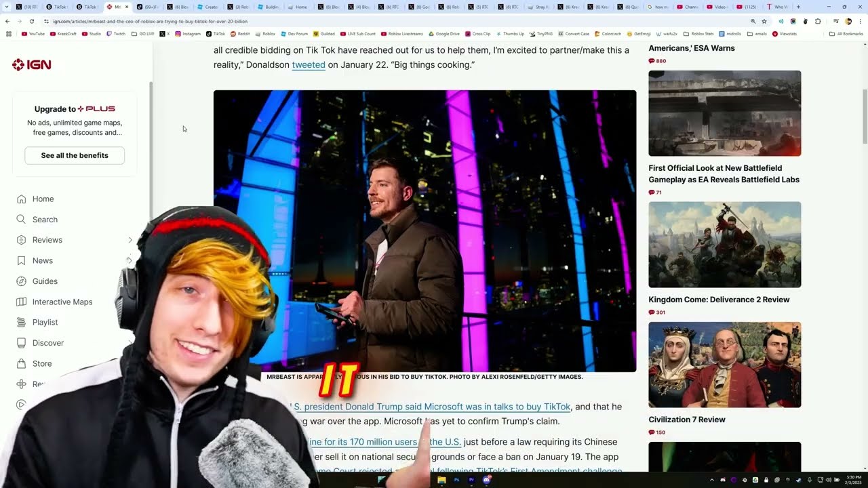Viewport: 868px width, 488px height.
Task: Switch to the Home tab
Action: click(300, 7)
